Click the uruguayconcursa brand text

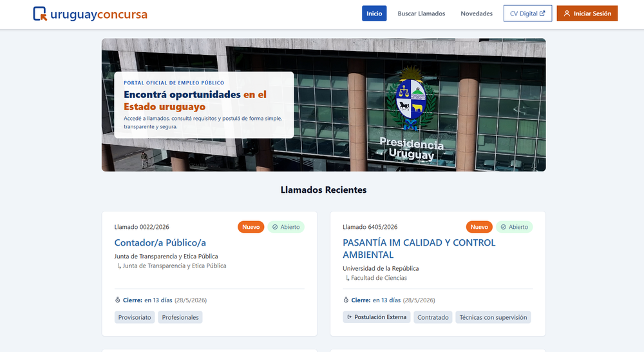pos(99,14)
